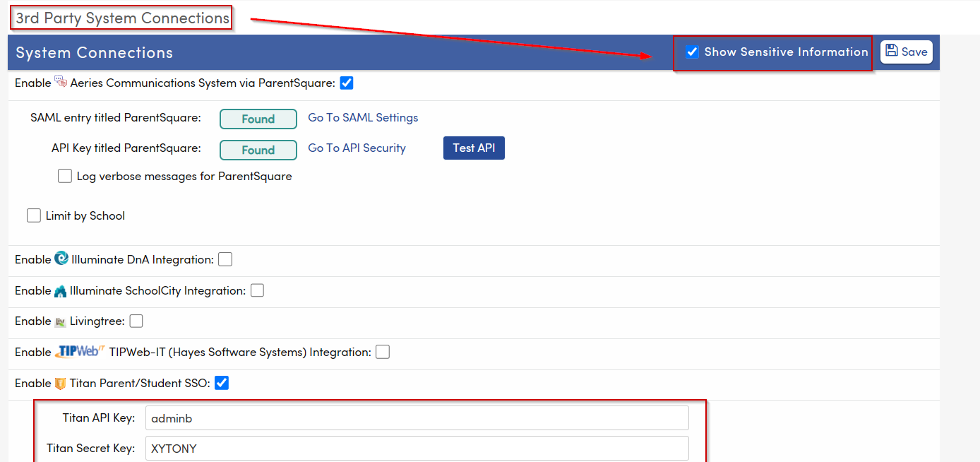Click Found status next to SAML entry
The width and height of the screenshot is (980, 462).
pyautogui.click(x=258, y=119)
